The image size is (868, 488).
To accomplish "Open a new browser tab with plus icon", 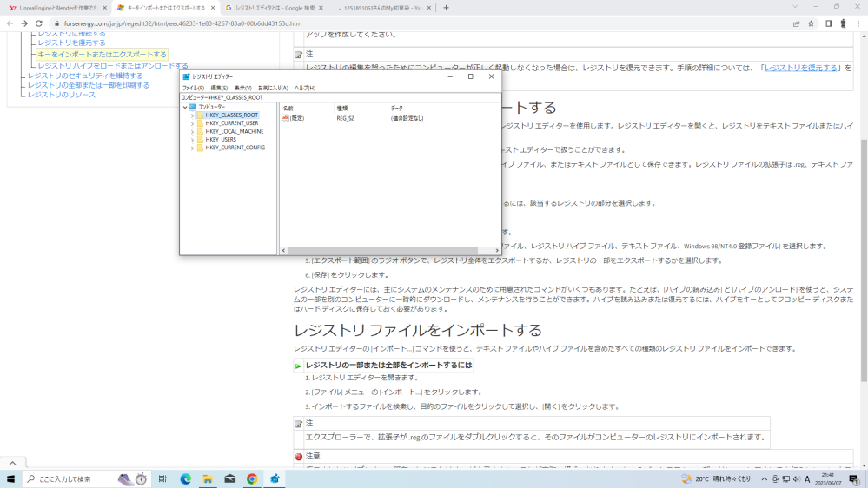I will [447, 8].
